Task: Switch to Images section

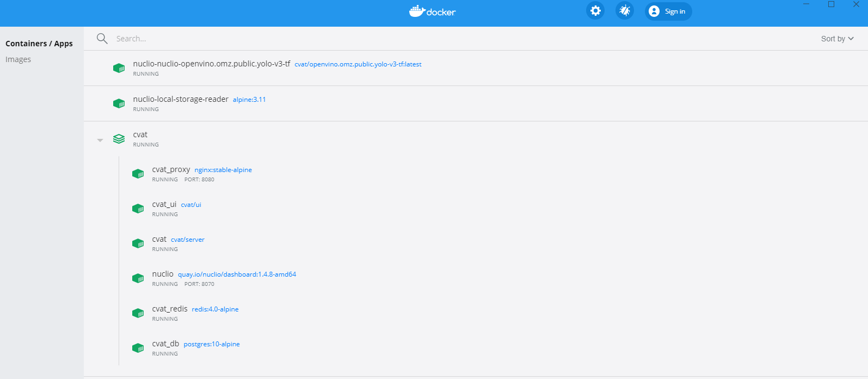Action: (x=18, y=59)
